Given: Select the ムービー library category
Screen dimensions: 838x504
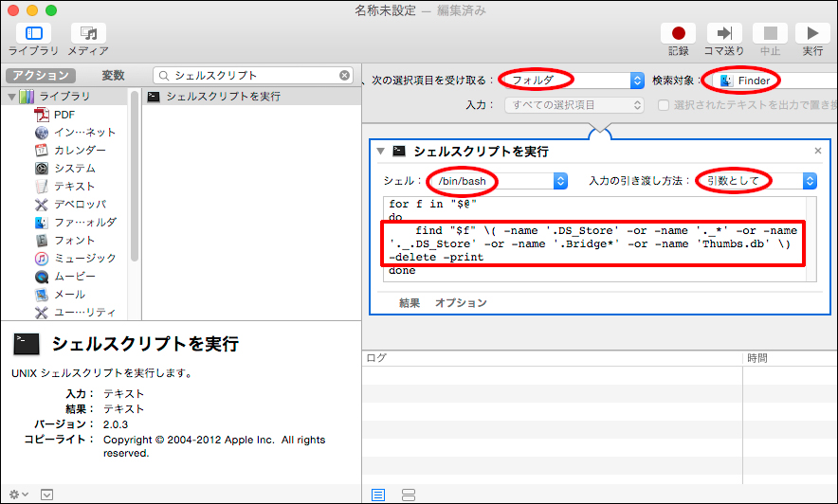Looking at the screenshot, I should [x=65, y=277].
